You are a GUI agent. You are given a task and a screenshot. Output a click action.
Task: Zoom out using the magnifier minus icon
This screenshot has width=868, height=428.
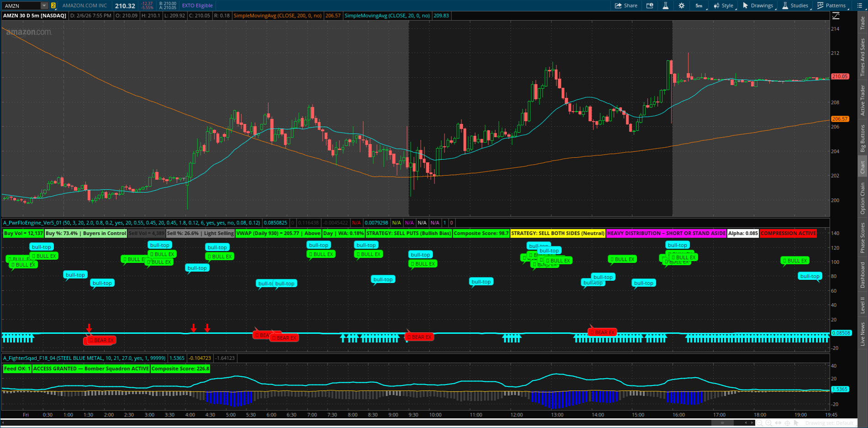[x=759, y=423]
